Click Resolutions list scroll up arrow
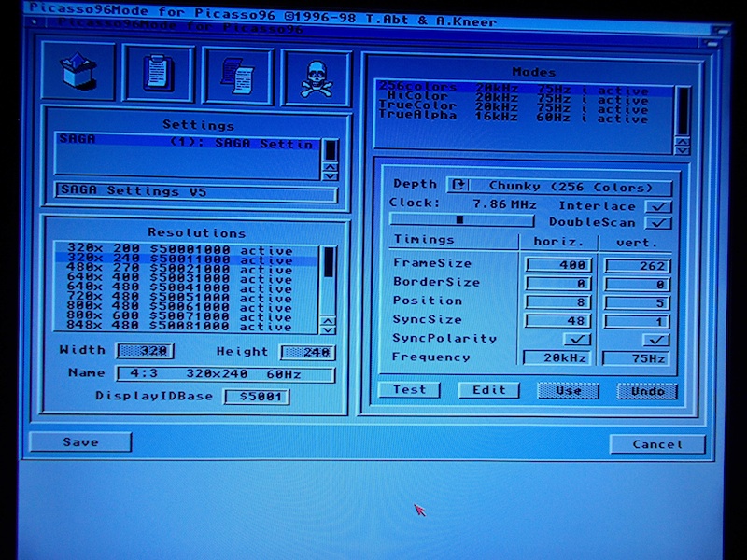 pos(328,320)
